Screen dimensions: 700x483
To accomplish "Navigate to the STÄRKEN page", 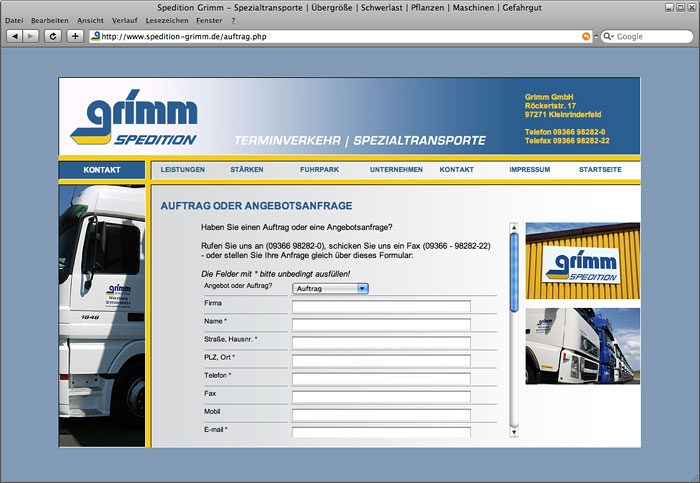I will click(x=247, y=170).
